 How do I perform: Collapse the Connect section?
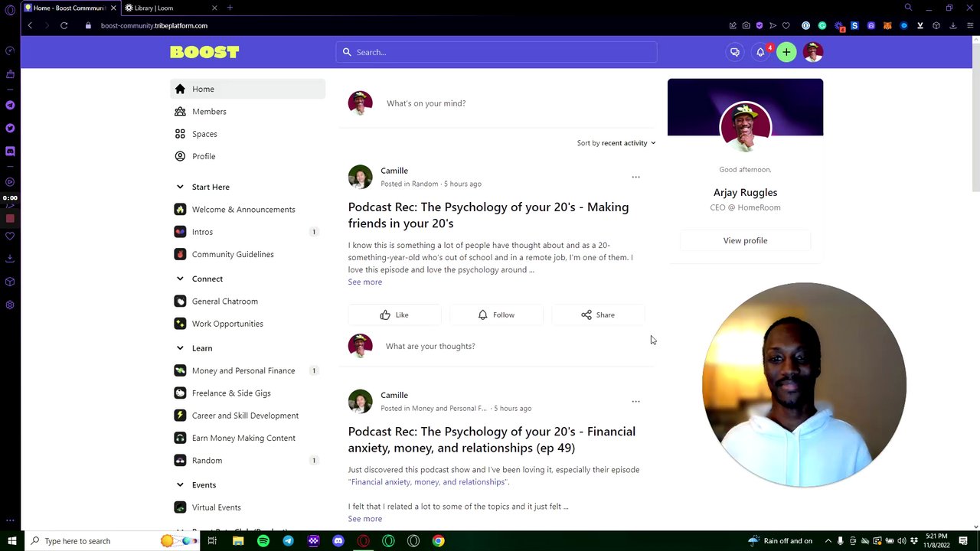point(180,279)
